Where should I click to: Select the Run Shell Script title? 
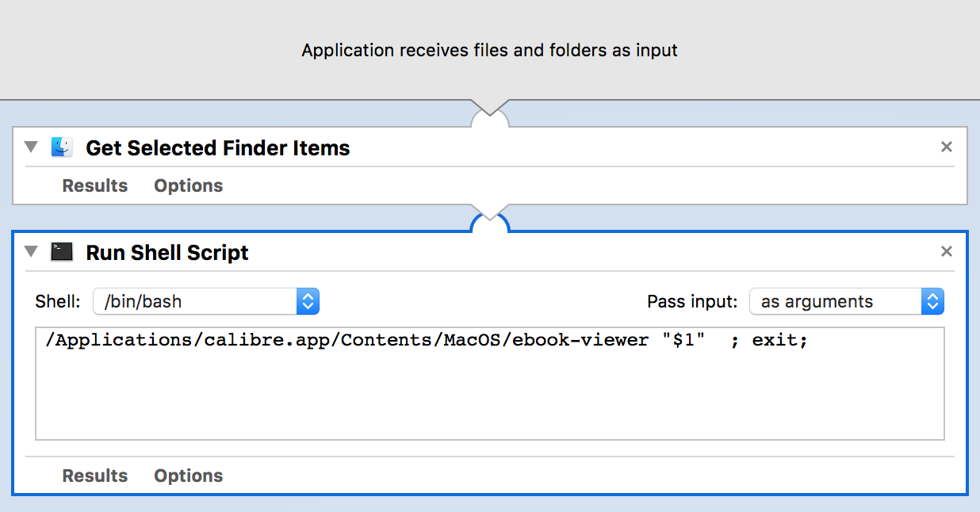[167, 253]
